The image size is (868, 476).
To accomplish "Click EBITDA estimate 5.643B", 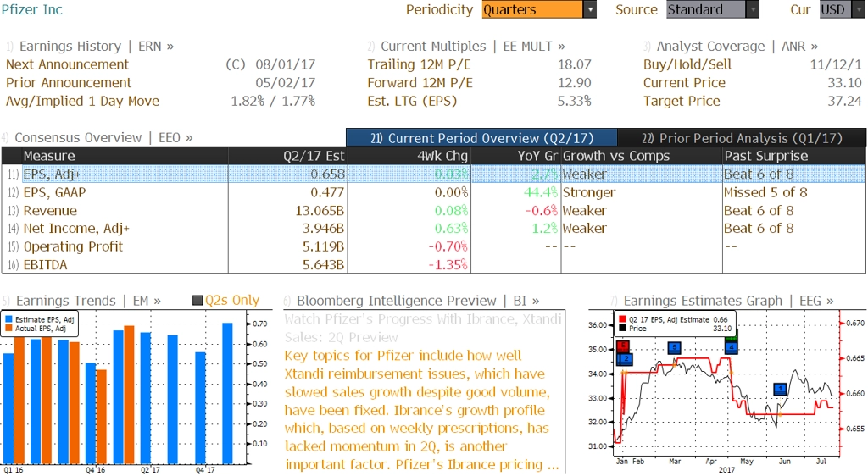I will coord(323,265).
